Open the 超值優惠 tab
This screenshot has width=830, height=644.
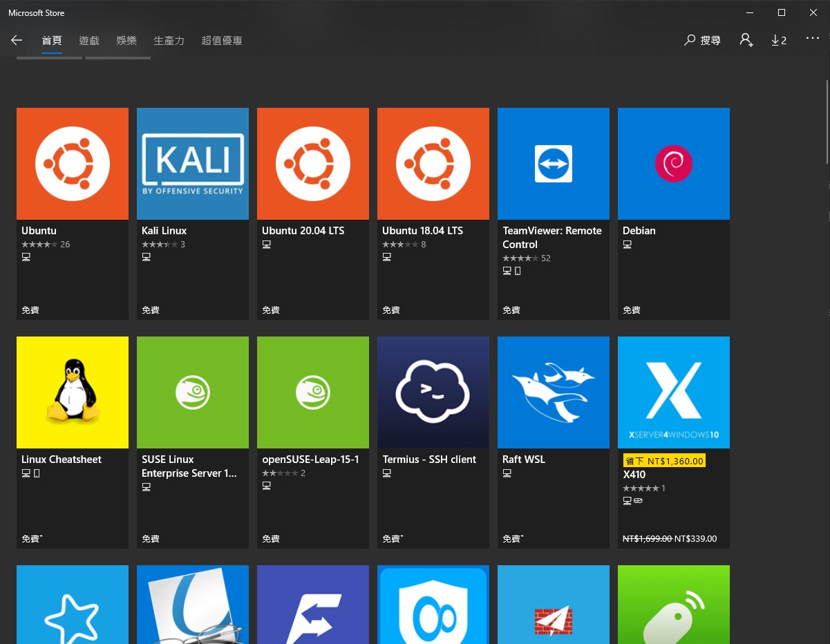point(222,41)
